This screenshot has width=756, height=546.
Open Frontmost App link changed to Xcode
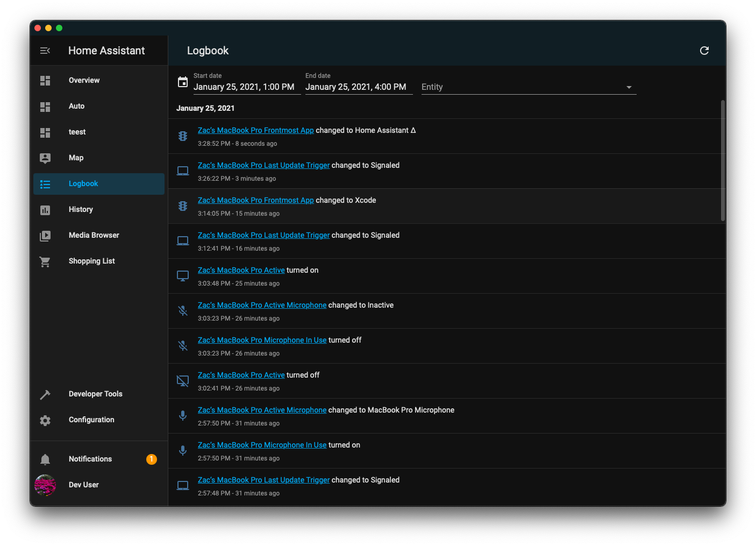255,200
